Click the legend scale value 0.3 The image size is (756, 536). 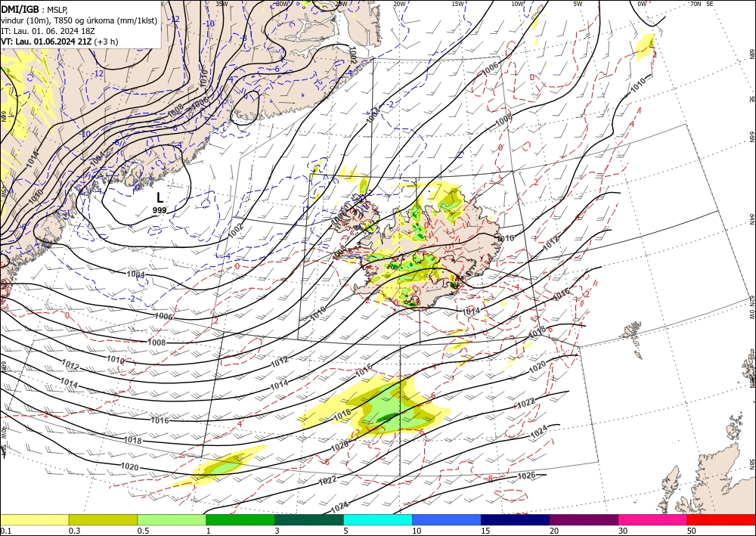[74, 531]
